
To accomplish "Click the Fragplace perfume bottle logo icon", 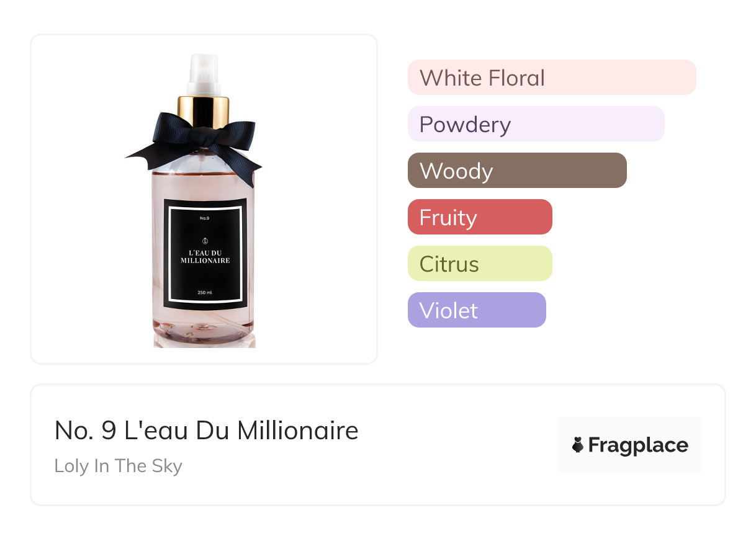I will click(578, 445).
